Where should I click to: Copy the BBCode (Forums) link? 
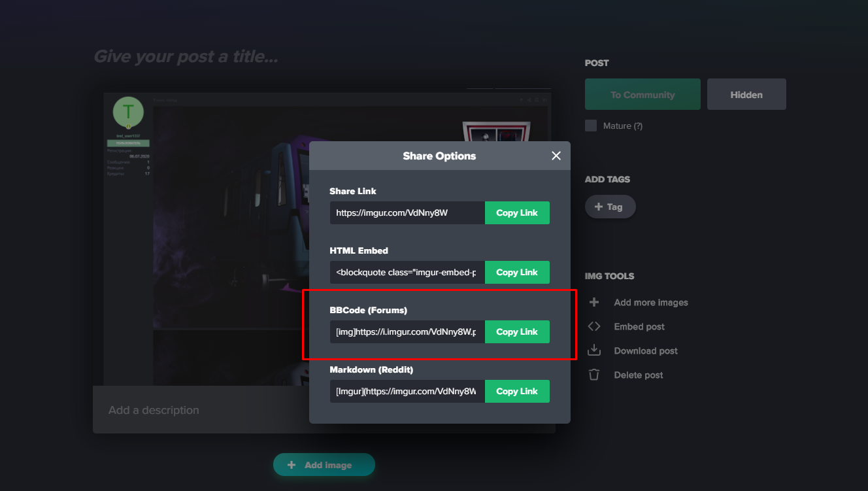click(516, 331)
